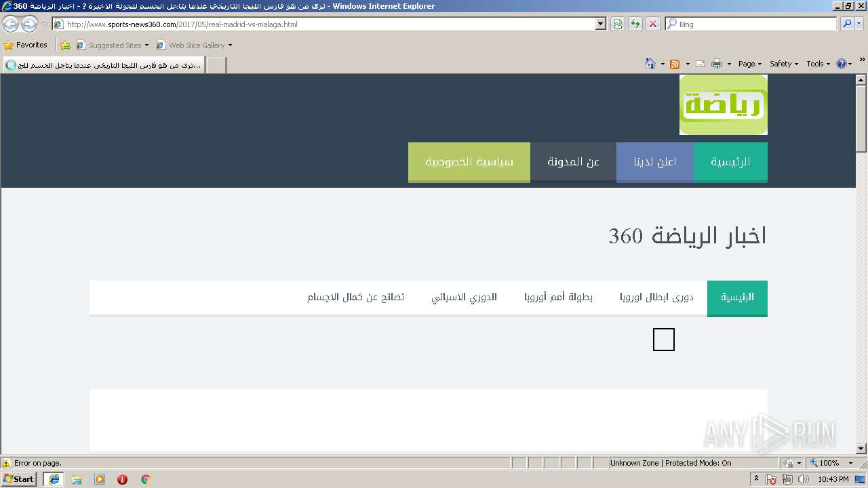Select the green الرئيسية category tab
868x488 pixels.
pyautogui.click(x=737, y=298)
